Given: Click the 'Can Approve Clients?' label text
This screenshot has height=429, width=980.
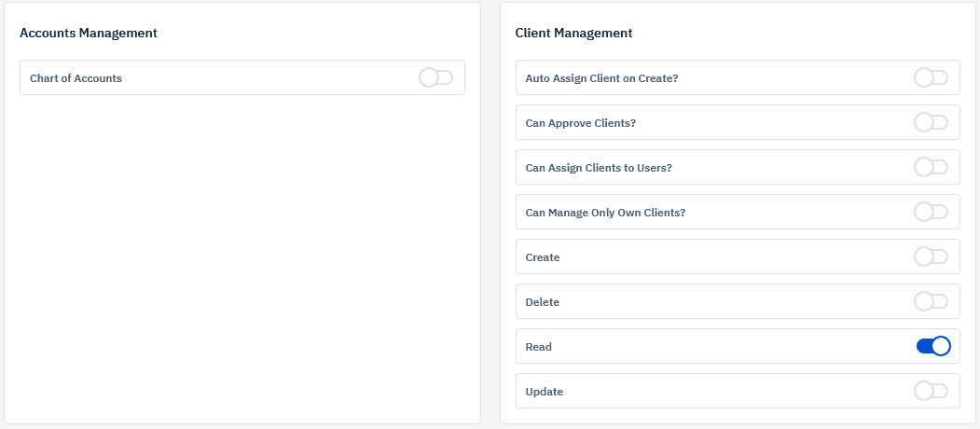Looking at the screenshot, I should (581, 123).
